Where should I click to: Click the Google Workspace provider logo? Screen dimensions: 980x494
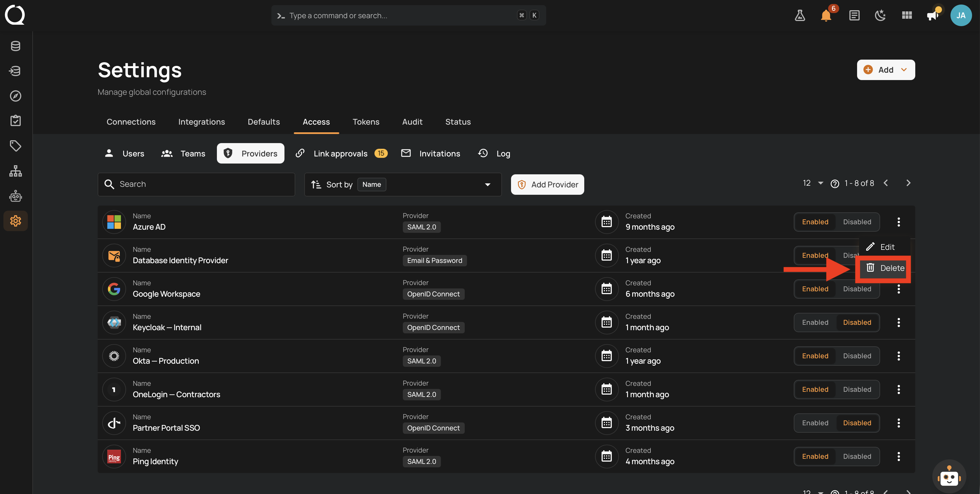114,289
